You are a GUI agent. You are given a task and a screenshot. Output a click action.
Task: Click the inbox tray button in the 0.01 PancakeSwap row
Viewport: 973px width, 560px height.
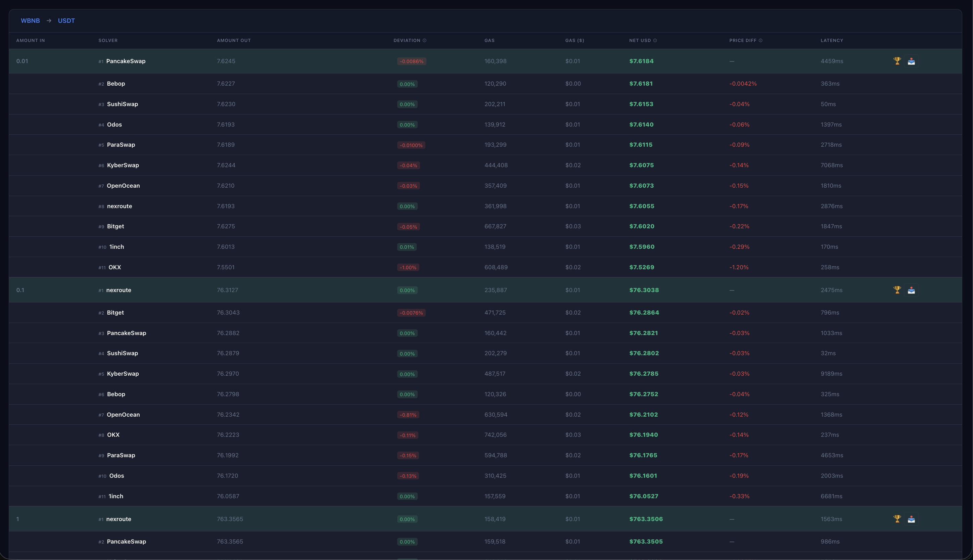[911, 61]
